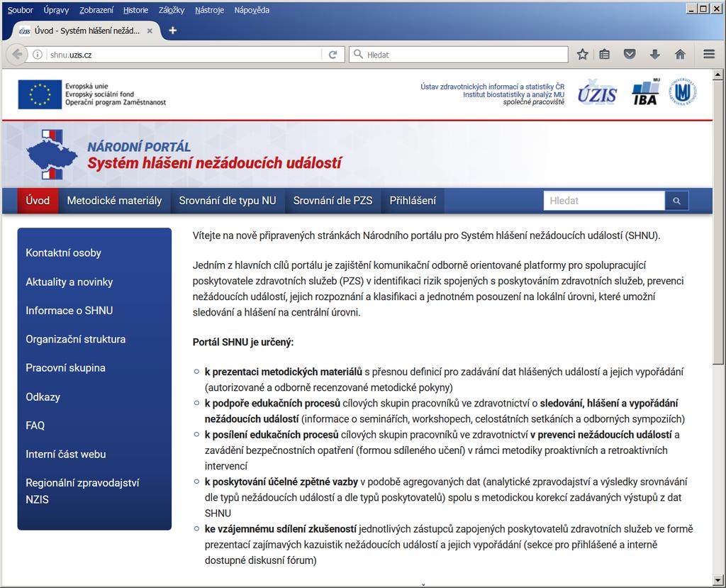
Task: Open the Soubor menu
Action: click(x=21, y=10)
